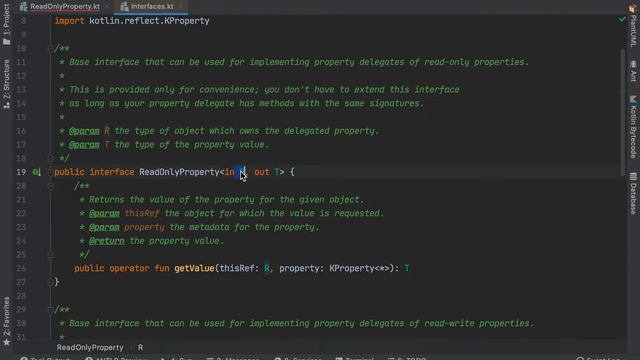Open the PlantUML side panel
Viewport: 640px width, 360px height.
coord(633,26)
